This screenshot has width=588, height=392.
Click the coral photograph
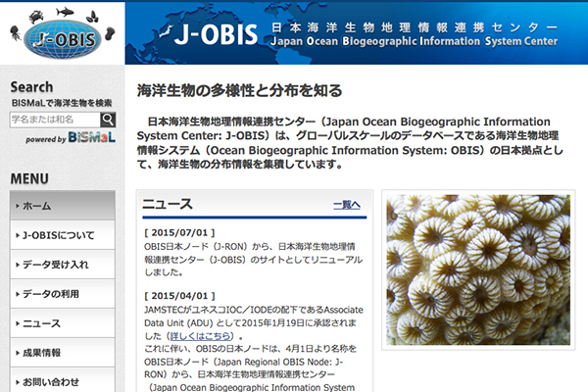478,269
